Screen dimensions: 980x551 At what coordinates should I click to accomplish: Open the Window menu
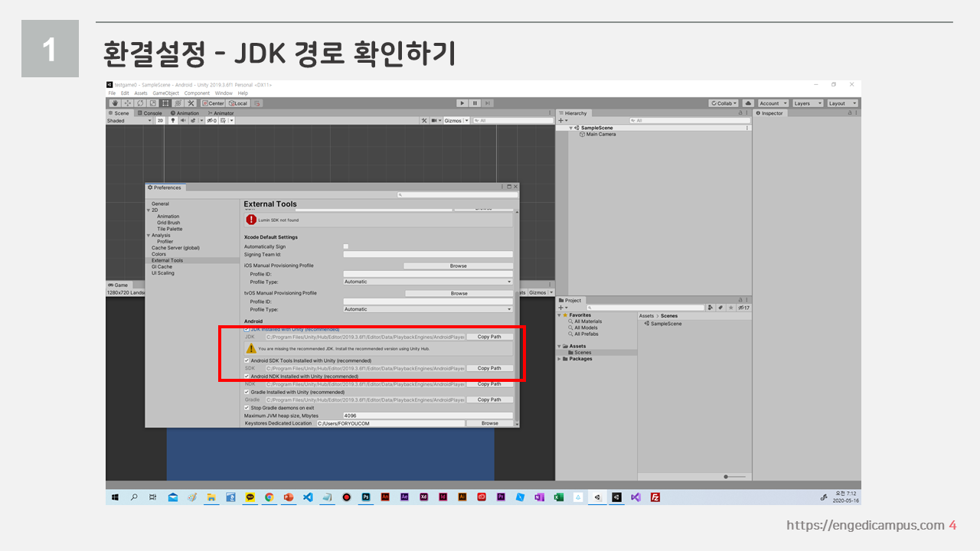(x=224, y=93)
